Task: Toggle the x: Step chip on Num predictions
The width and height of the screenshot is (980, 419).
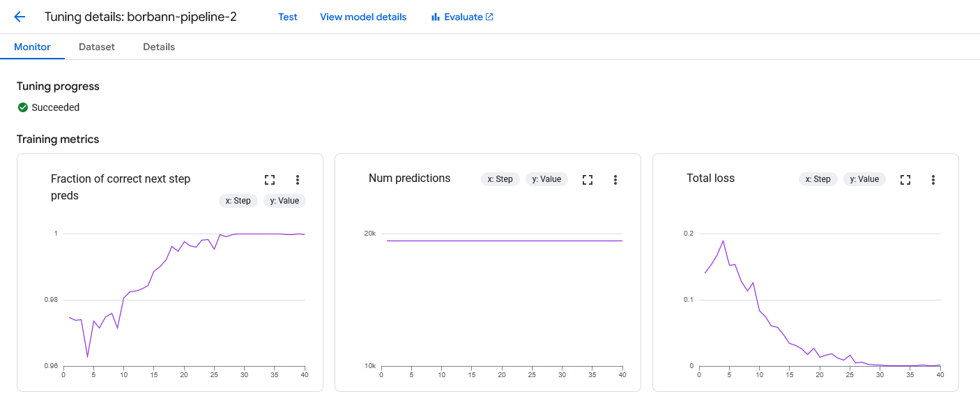Action: tap(500, 178)
